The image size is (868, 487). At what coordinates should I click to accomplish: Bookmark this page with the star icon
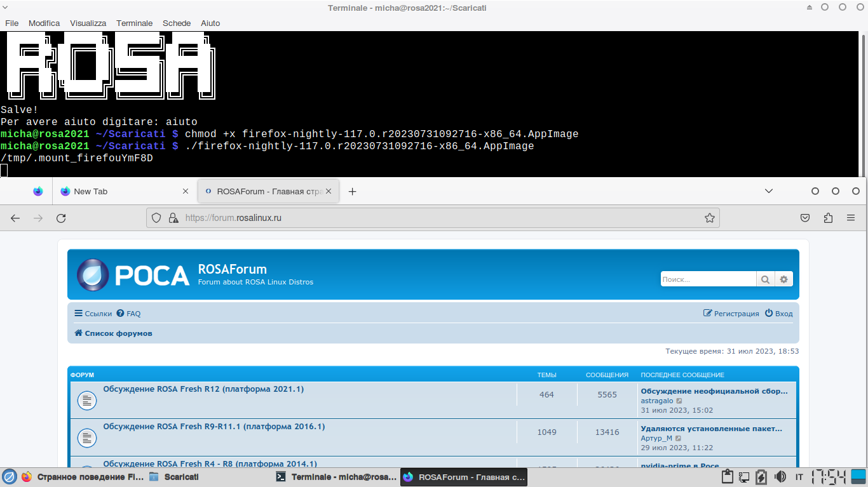coord(710,218)
